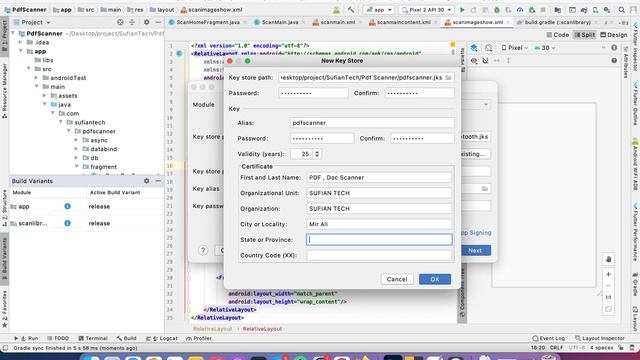Click pan hand icon in design preview
Screen dimensions: 640x360
(x=608, y=259)
